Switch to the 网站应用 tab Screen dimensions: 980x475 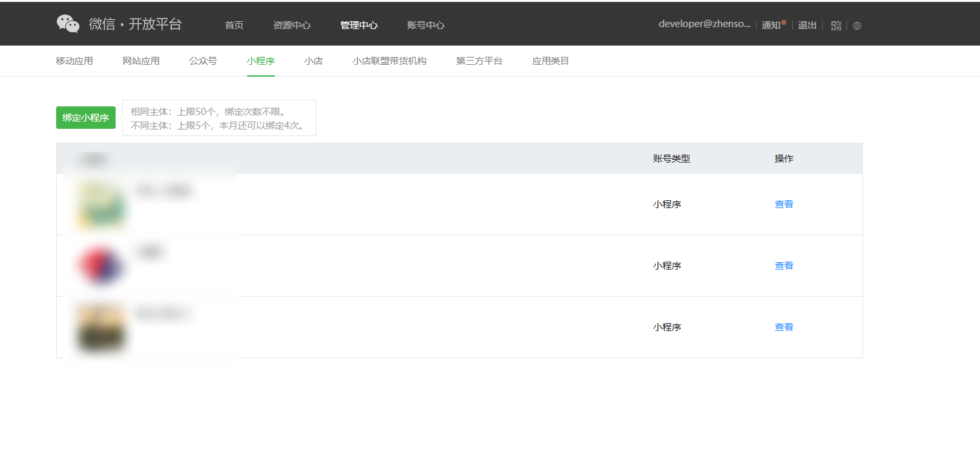pyautogui.click(x=141, y=61)
